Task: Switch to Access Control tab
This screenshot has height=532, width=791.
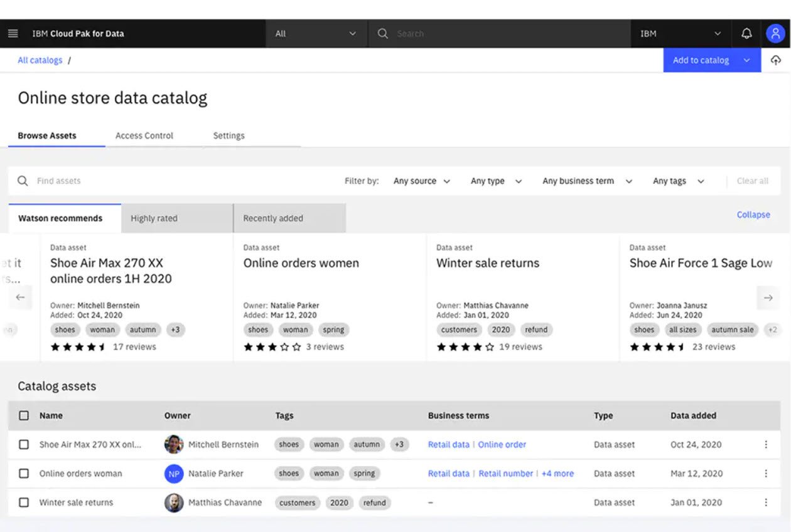Action: tap(144, 136)
